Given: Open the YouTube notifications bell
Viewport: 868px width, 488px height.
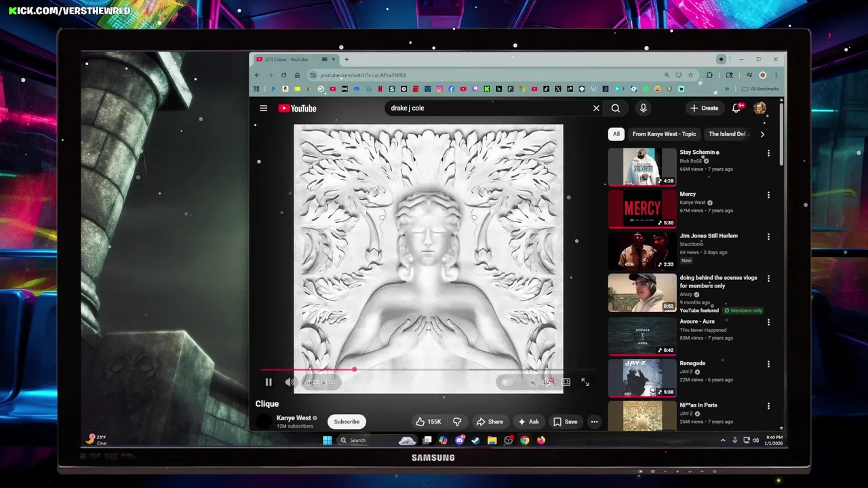Looking at the screenshot, I should [x=736, y=108].
